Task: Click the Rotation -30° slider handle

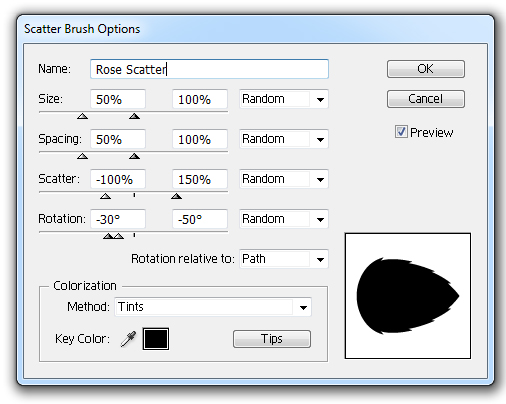Action: coord(119,236)
